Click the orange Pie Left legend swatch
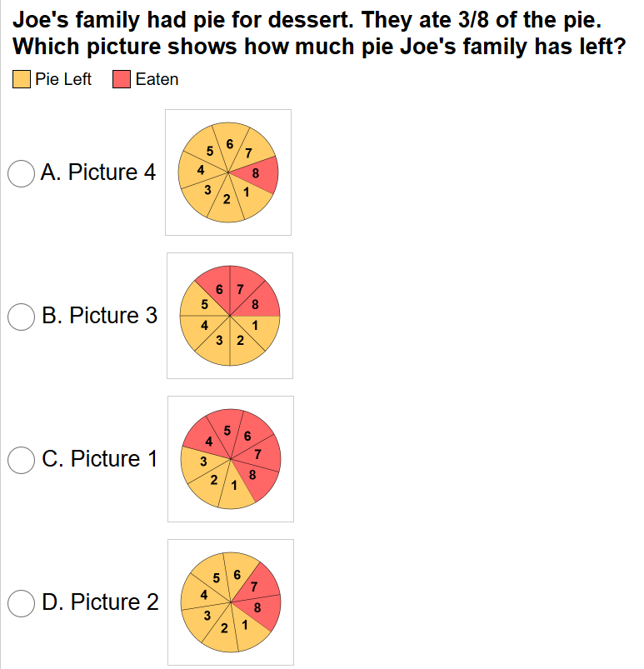The height and width of the screenshot is (669, 644). [22, 80]
